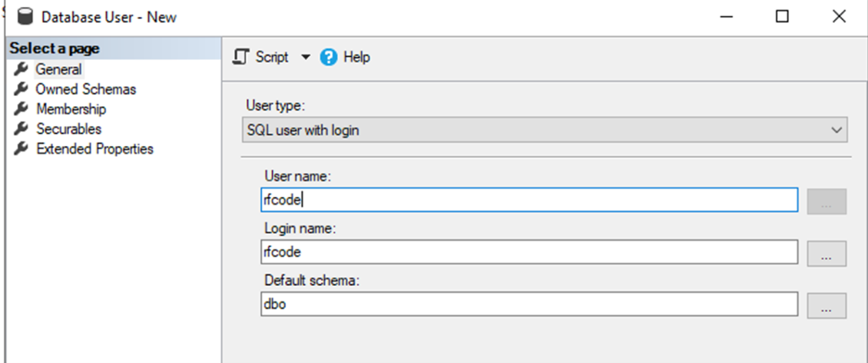Click into the User name field
This screenshot has width=868, height=363.
528,200
